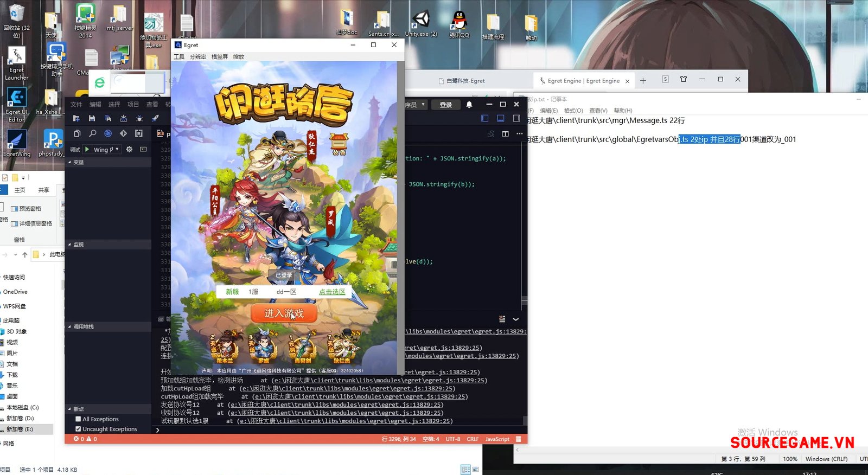The height and width of the screenshot is (475, 868).
Task: Open the 分辨率 menu in Egret window
Action: pyautogui.click(x=198, y=57)
